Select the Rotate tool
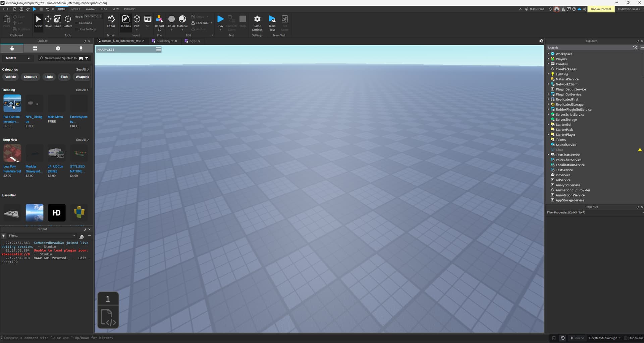 click(x=67, y=21)
